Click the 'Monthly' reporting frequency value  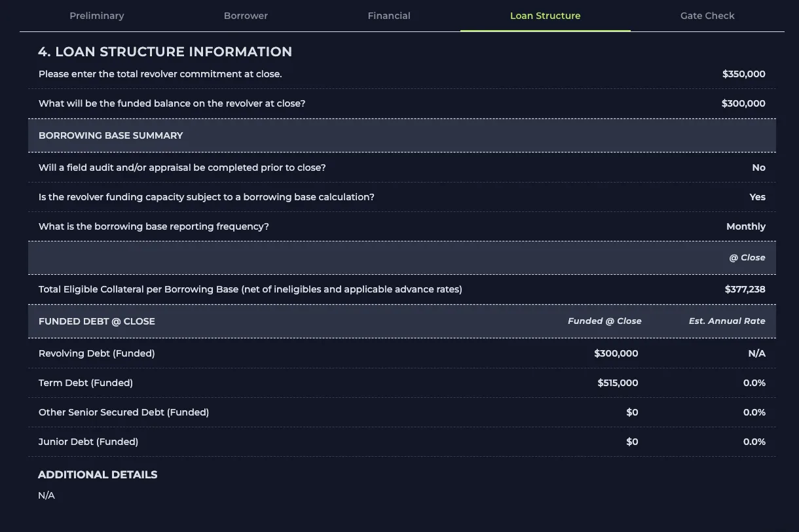click(746, 226)
